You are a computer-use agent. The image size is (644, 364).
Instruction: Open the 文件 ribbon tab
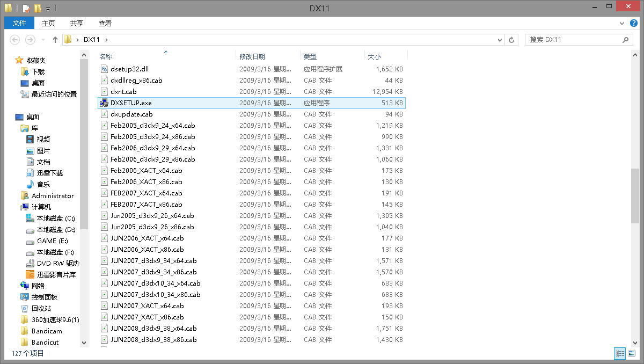point(19,23)
